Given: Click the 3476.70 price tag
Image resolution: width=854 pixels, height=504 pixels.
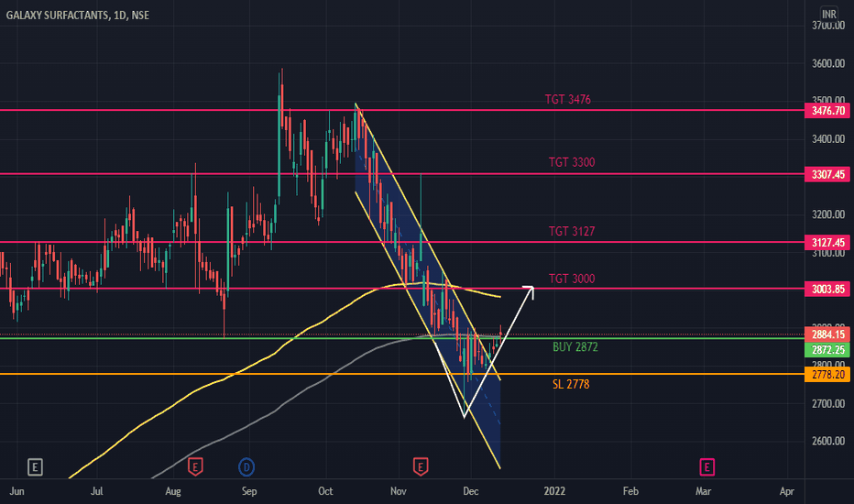Looking at the screenshot, I should [827, 111].
